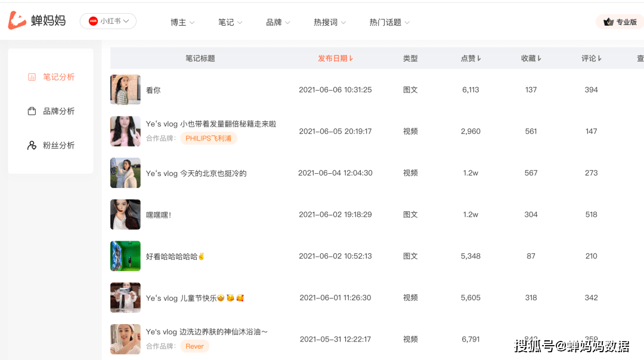
Task: Sort notes by 收藏 count
Action: (540, 59)
